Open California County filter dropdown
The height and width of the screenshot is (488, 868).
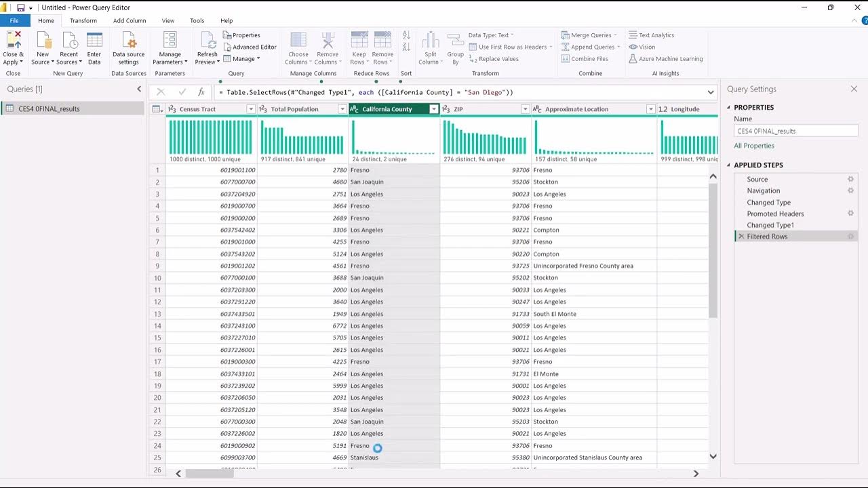point(434,109)
